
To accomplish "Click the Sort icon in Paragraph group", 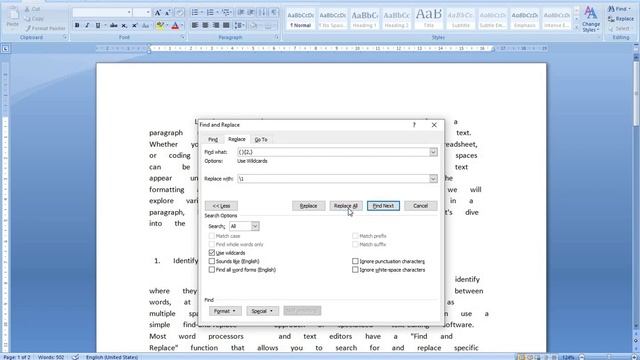I will 262,13.
